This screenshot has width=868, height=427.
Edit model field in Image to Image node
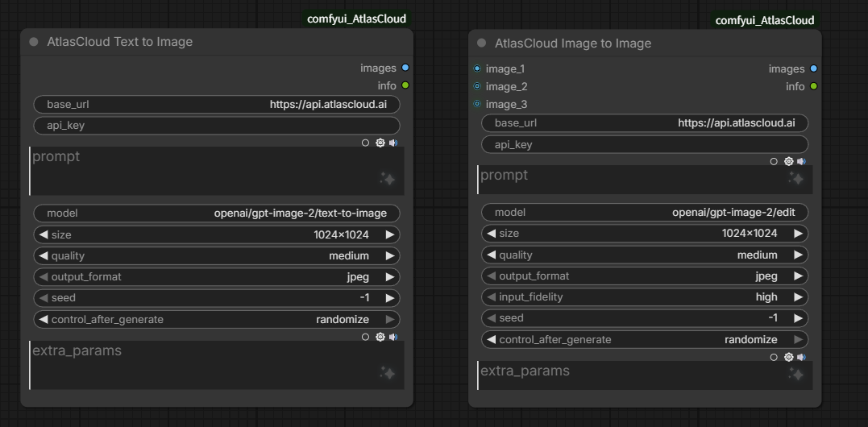point(645,212)
